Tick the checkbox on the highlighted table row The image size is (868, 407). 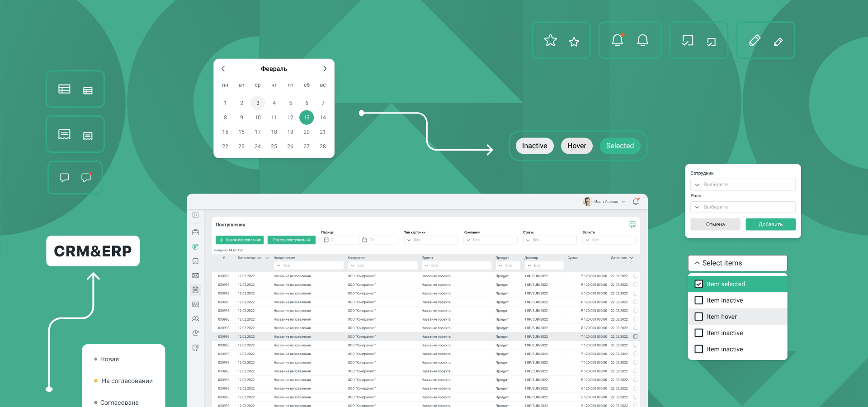click(x=636, y=336)
